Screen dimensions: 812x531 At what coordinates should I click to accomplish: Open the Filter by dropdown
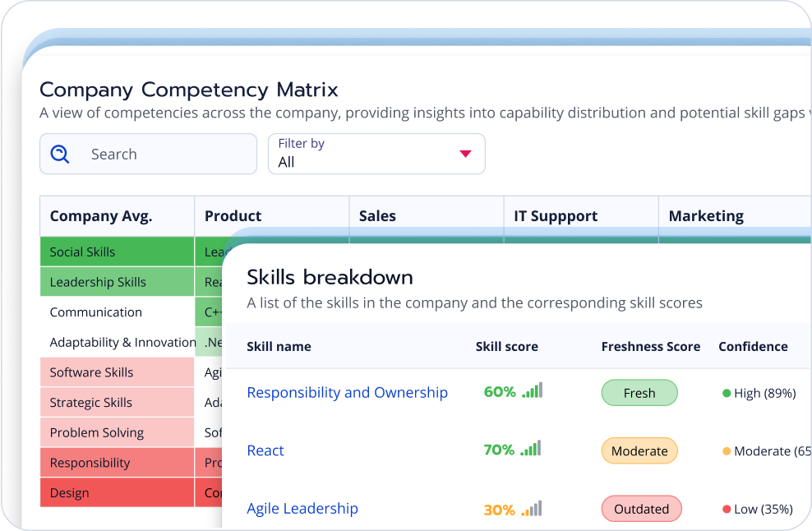pos(376,154)
